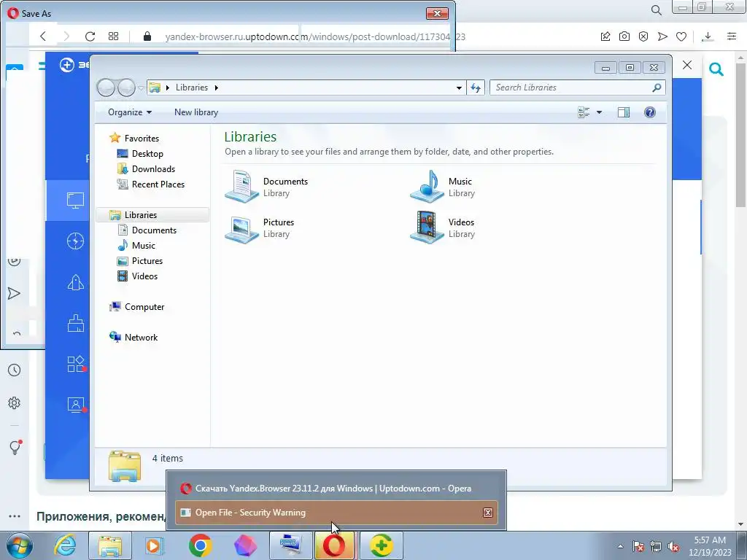747x560 pixels.
Task: Close the blue 360 window X
Action: tap(687, 65)
